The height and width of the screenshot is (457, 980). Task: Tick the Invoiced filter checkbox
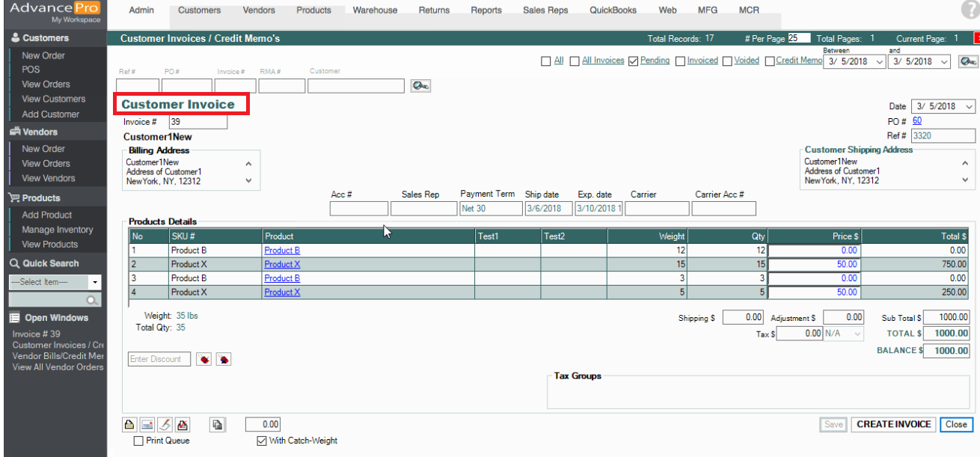(x=680, y=61)
